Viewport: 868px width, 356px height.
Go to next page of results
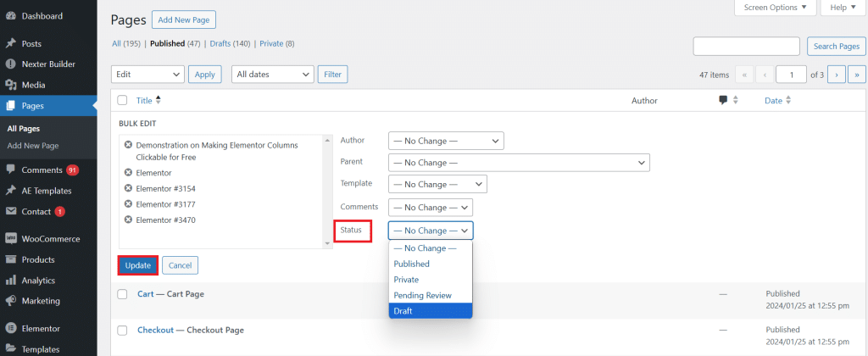pos(837,75)
